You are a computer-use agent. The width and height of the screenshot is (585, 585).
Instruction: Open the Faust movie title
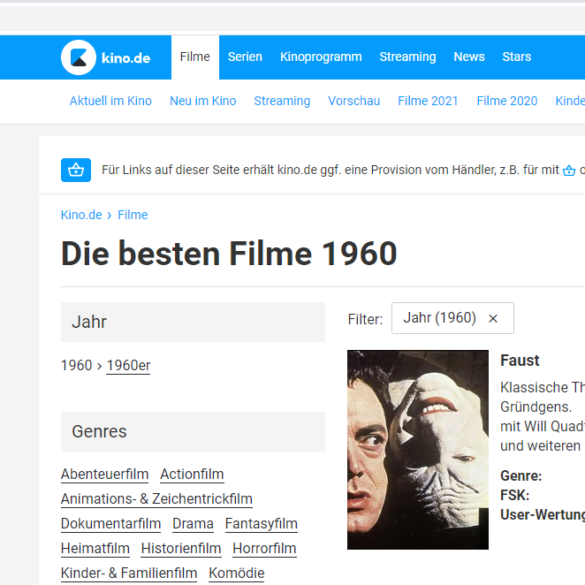pos(520,360)
